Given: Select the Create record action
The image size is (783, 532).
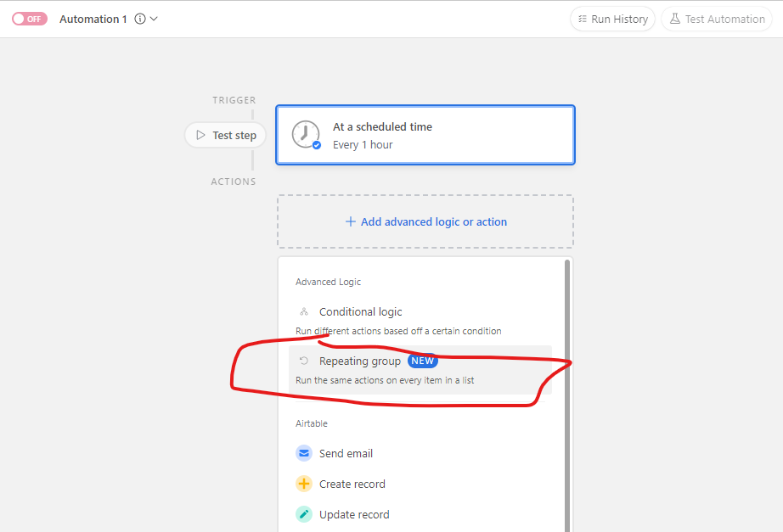Looking at the screenshot, I should click(420, 484).
